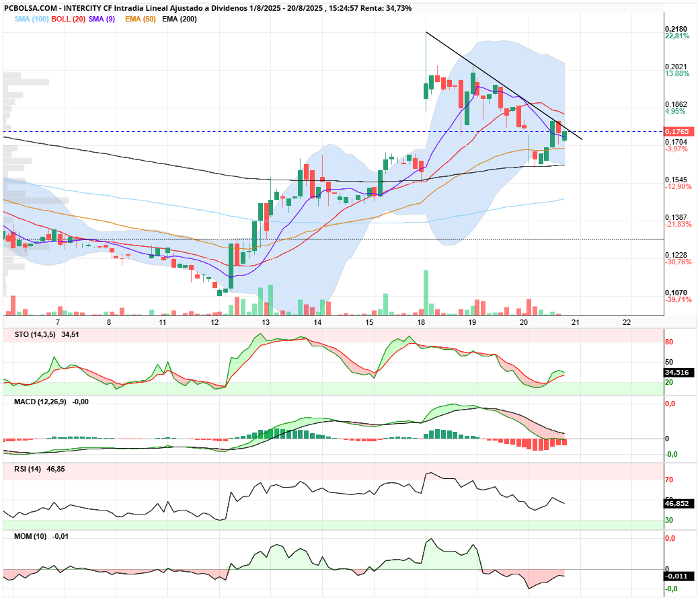Image resolution: width=700 pixels, height=600 pixels.
Task: Click the stochastic value tag 34,516
Action: [679, 373]
